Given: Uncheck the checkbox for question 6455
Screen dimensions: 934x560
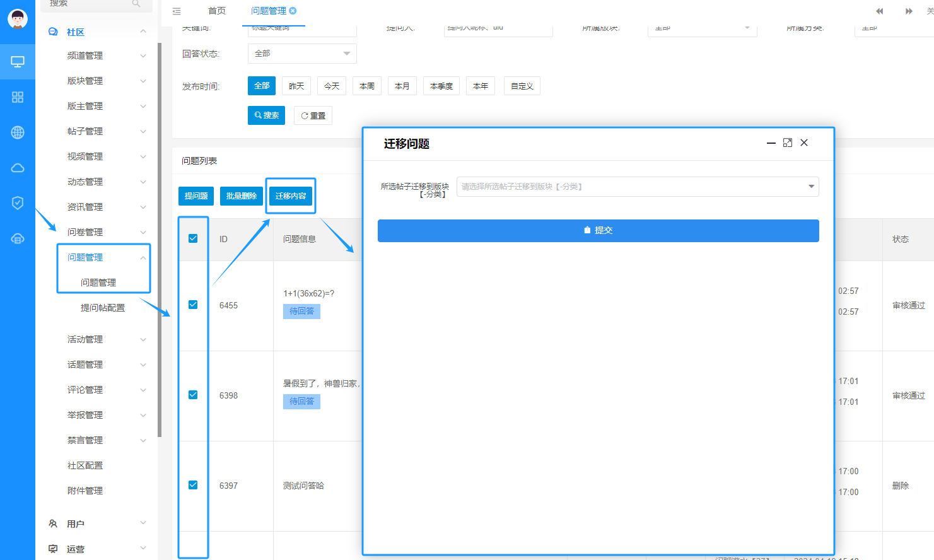Looking at the screenshot, I should pos(193,305).
